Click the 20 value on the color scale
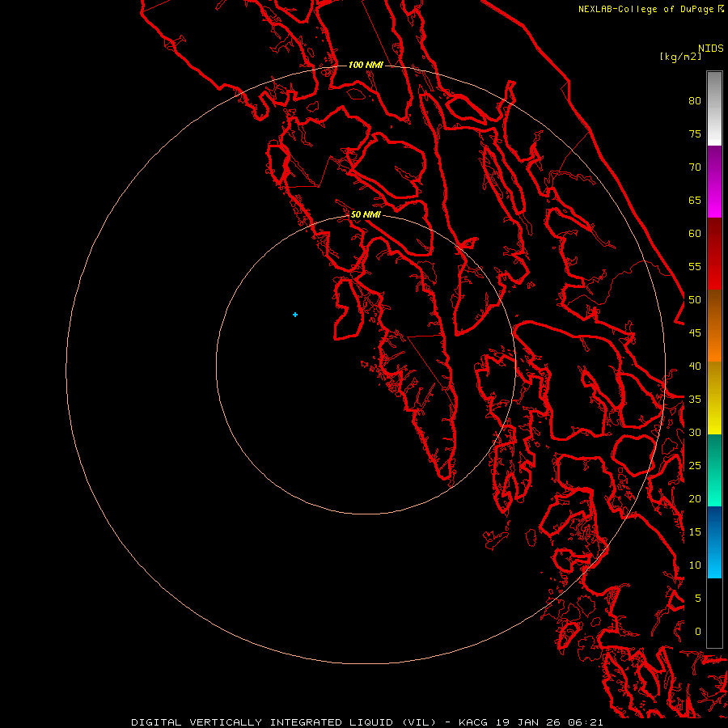The image size is (728, 728). coord(695,498)
